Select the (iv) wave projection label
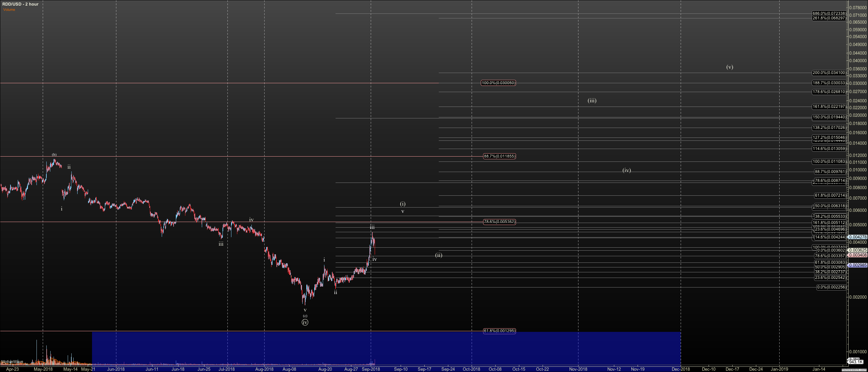Image resolution: width=868 pixels, height=372 pixels. pyautogui.click(x=626, y=170)
